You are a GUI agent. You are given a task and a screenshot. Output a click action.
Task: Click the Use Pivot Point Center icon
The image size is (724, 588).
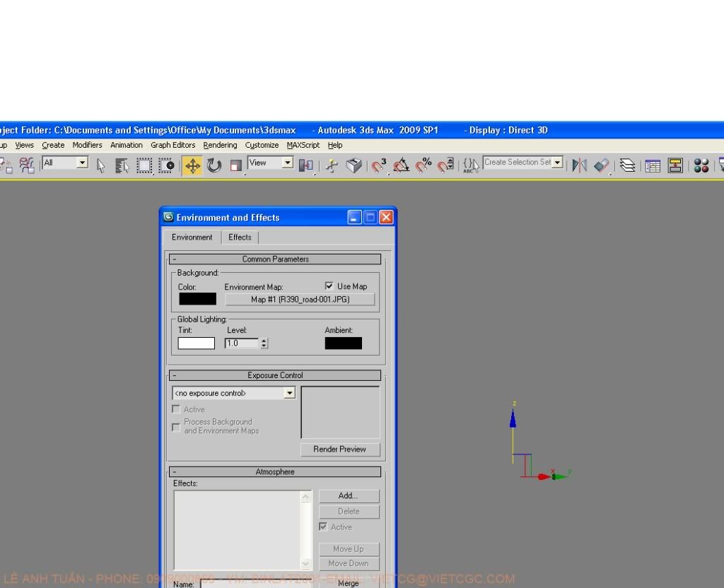[x=305, y=165]
